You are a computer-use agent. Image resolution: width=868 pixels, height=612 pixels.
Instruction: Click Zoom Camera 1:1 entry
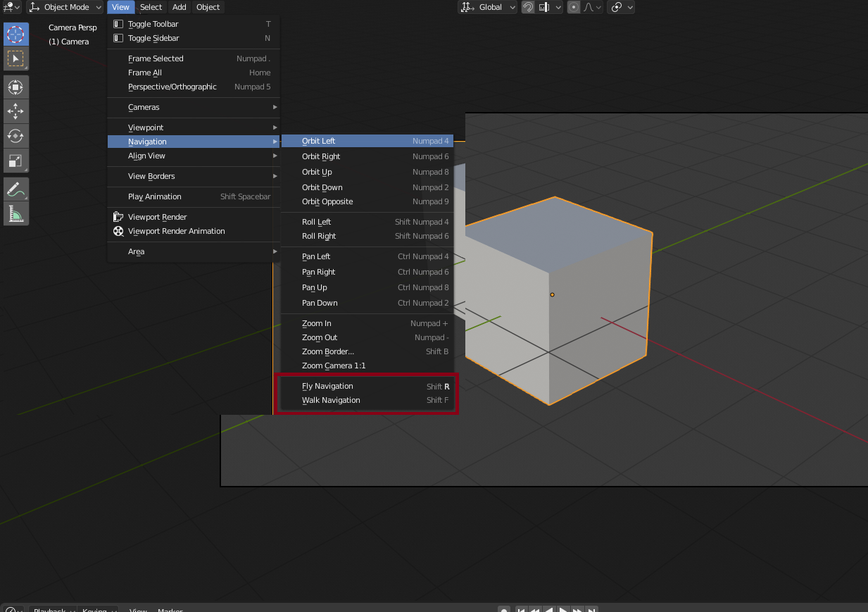click(x=367, y=366)
